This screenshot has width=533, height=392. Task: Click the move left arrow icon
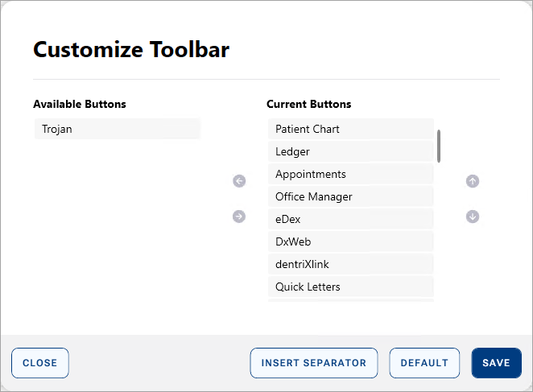tap(239, 181)
